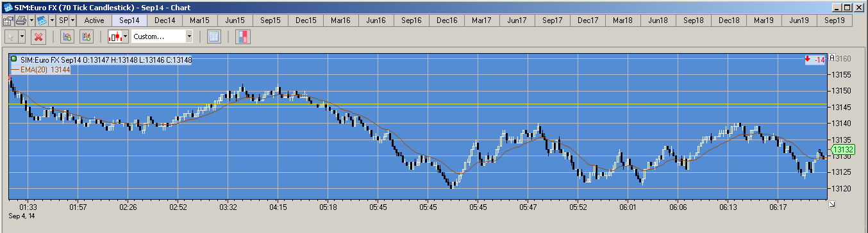
Task: Select the pointer cursor tool
Action: [x=10, y=36]
